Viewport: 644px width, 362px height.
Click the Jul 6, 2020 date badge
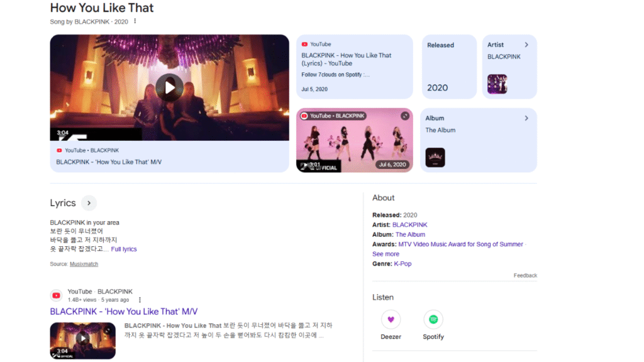click(x=392, y=165)
